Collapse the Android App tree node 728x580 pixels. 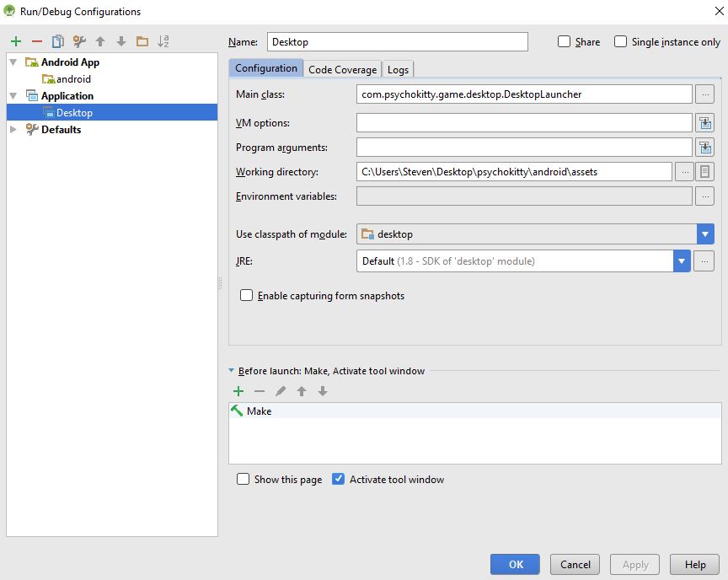13,62
